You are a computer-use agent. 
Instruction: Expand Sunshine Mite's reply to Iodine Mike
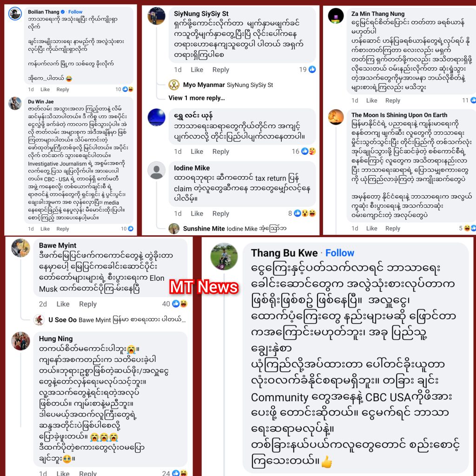(x=235, y=229)
